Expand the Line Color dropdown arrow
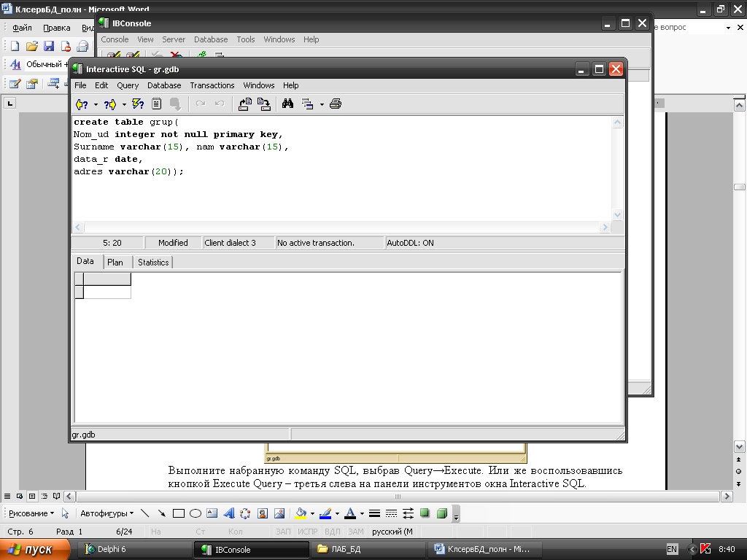This screenshot has width=747, height=560. click(x=337, y=514)
